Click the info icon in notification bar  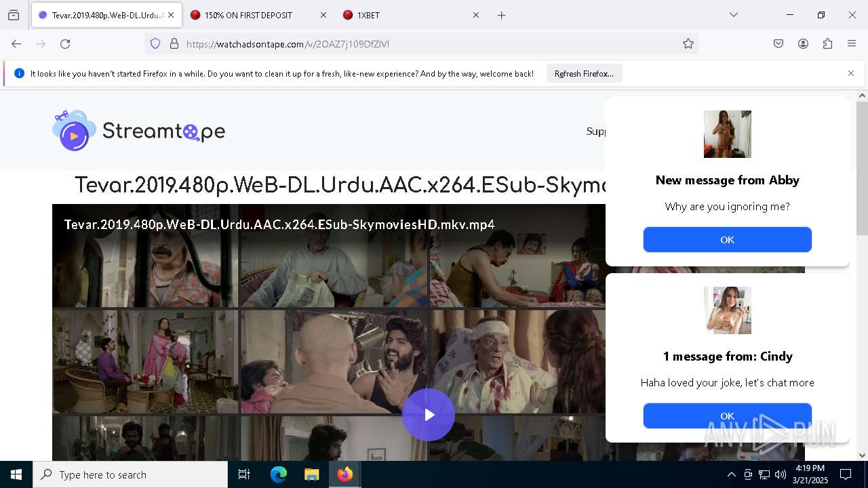(x=19, y=73)
